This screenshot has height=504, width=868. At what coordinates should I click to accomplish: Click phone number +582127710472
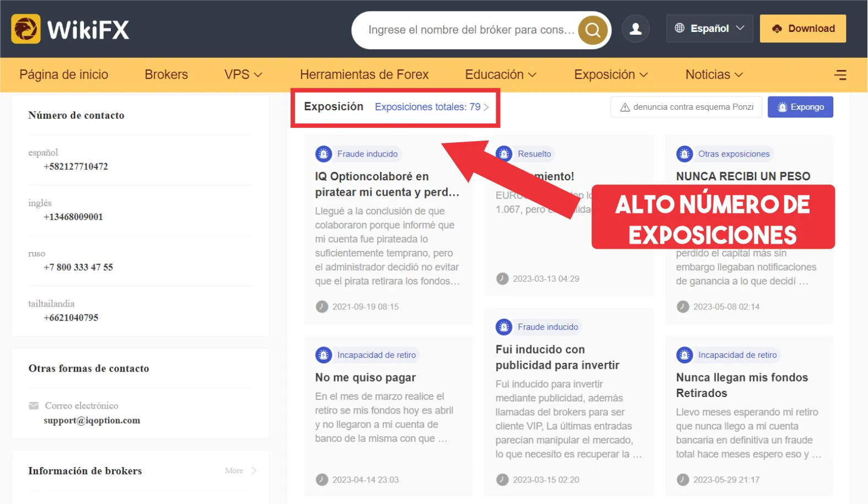pyautogui.click(x=76, y=167)
